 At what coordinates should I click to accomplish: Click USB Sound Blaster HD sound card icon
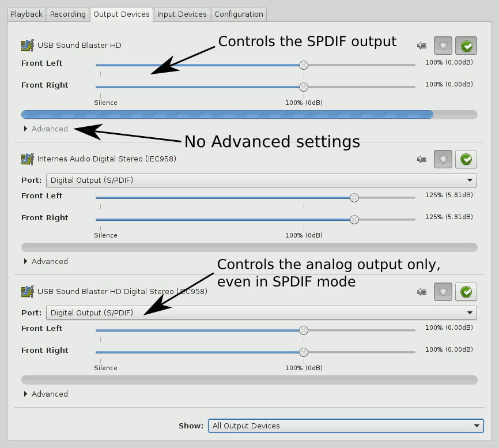[x=27, y=45]
